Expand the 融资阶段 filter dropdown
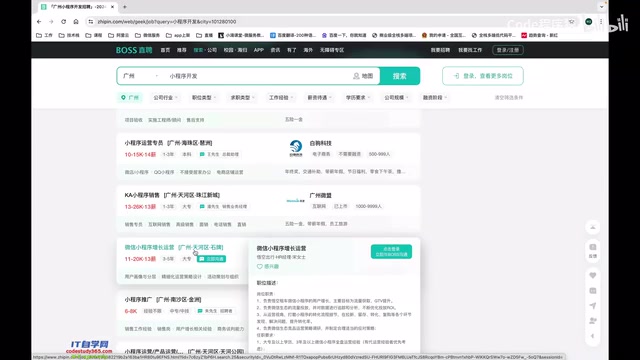This screenshot has height=360, width=640. 435,98
